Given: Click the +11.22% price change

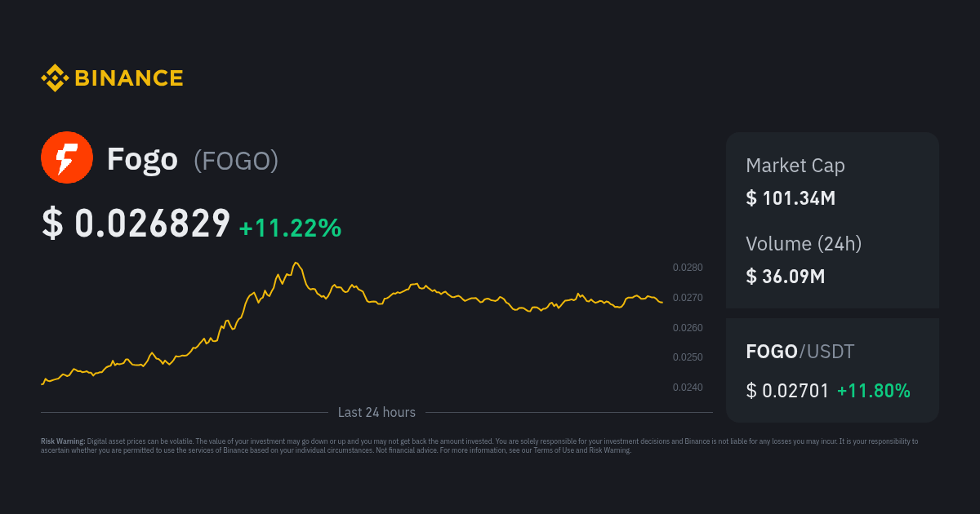Looking at the screenshot, I should [290, 228].
